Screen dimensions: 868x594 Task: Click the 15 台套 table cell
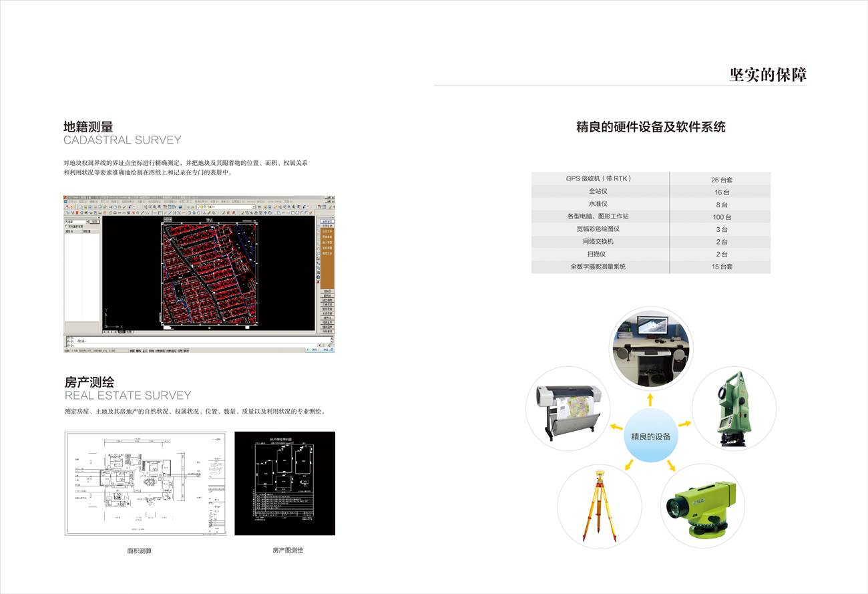720,267
